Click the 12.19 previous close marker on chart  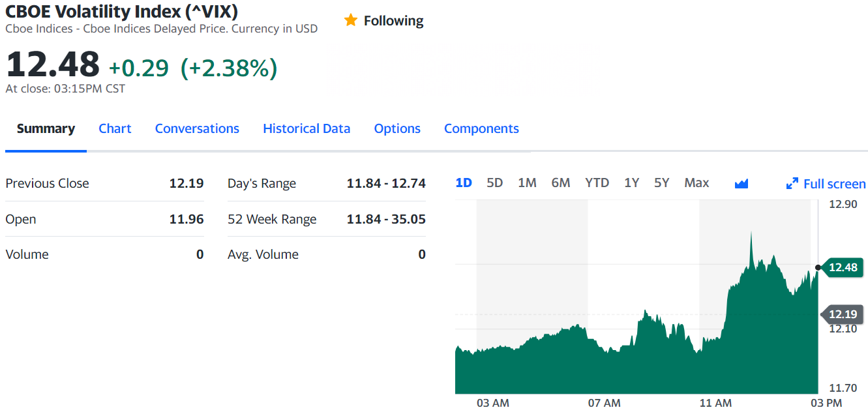tap(842, 314)
